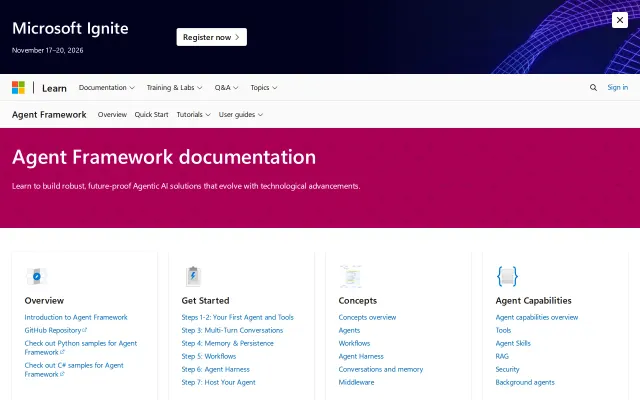Screen dimensions: 640x400
Task: Open the Agents link under Concepts
Action: point(349,330)
